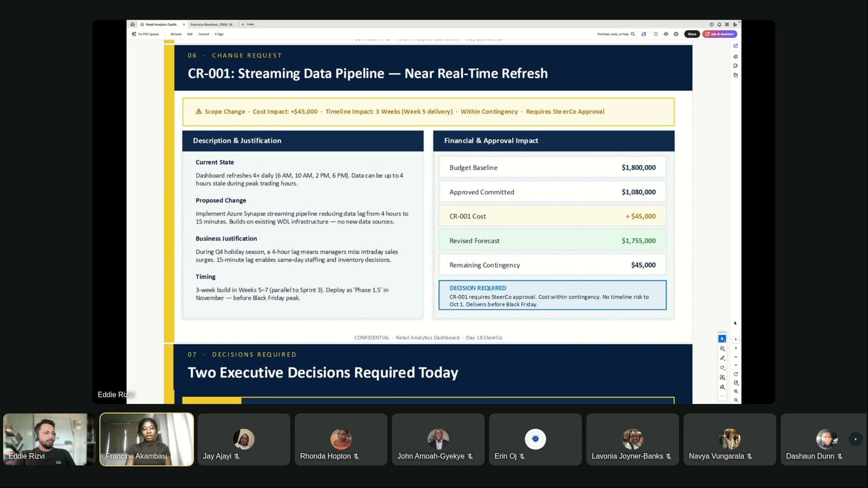Show more participants using the arrow

pyautogui.click(x=856, y=439)
